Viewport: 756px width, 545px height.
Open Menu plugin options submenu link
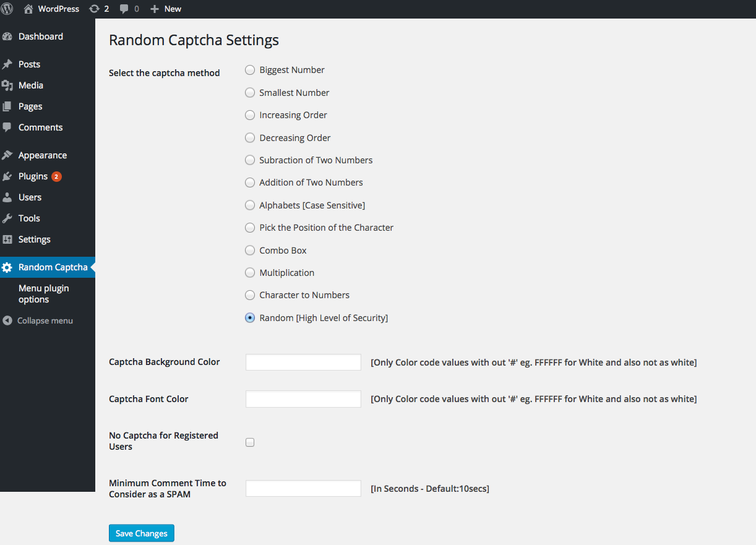coord(43,294)
